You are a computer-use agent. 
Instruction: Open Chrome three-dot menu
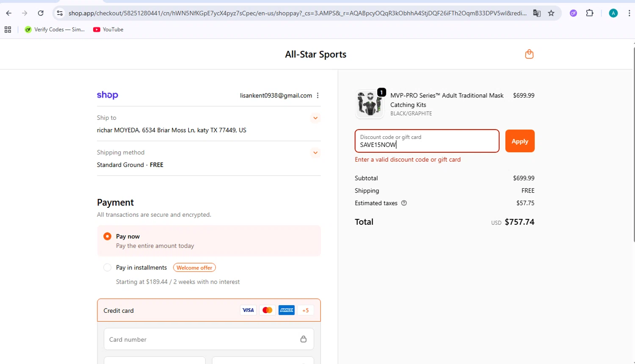pos(629,13)
